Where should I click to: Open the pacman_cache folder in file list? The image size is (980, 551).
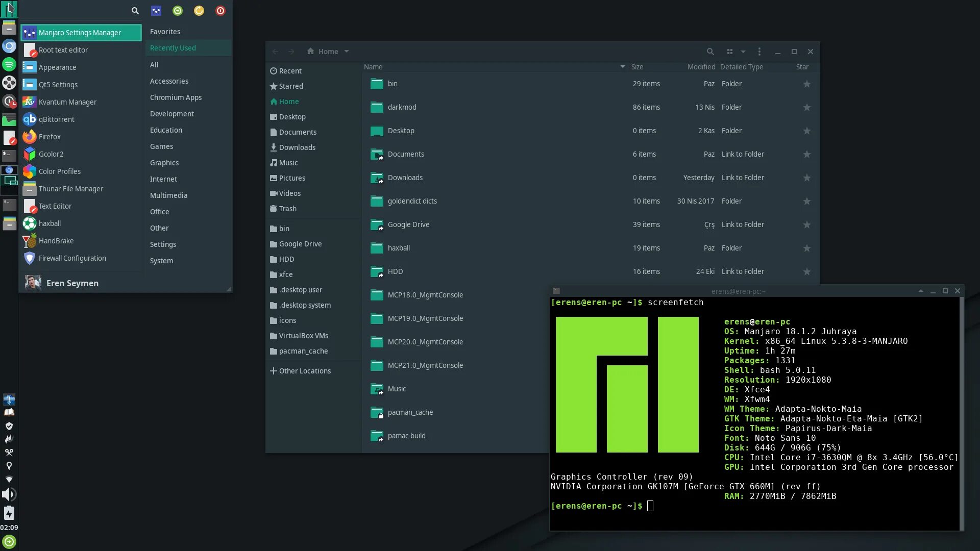point(410,412)
